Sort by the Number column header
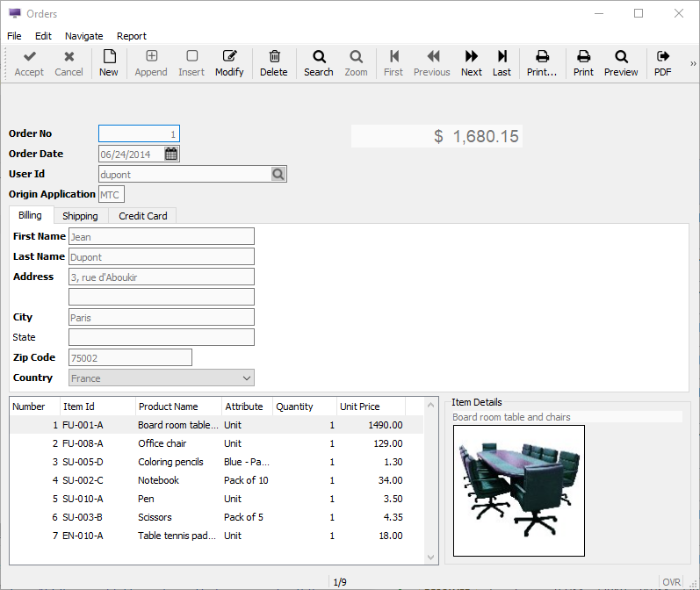 (x=35, y=407)
